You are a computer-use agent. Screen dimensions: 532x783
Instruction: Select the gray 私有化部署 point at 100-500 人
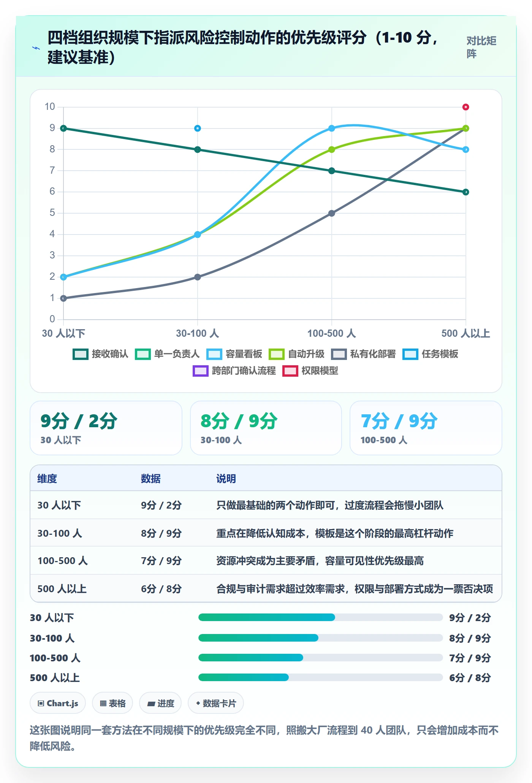click(x=332, y=213)
